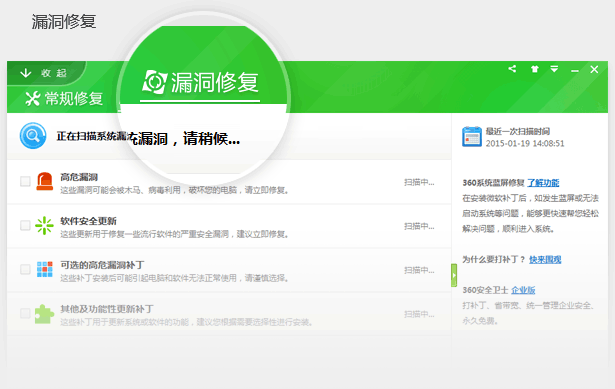
Task: Collapse sidebar with green arrow handle
Action: (454, 275)
